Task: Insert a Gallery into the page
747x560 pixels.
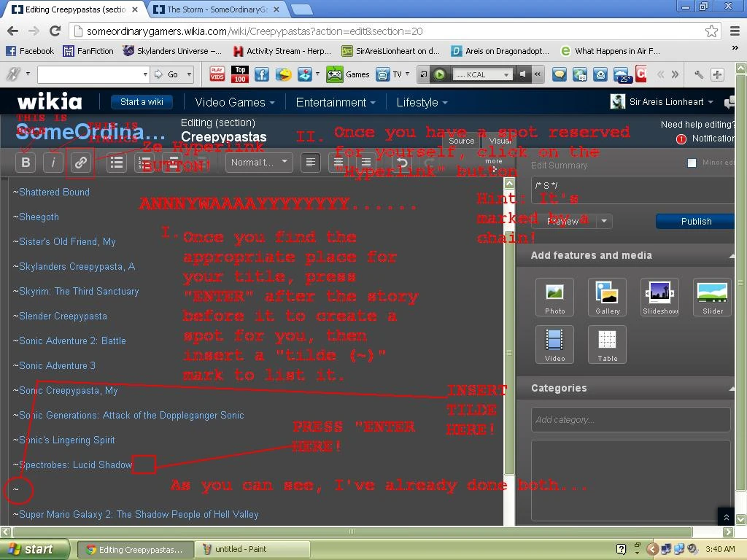Action: point(608,297)
